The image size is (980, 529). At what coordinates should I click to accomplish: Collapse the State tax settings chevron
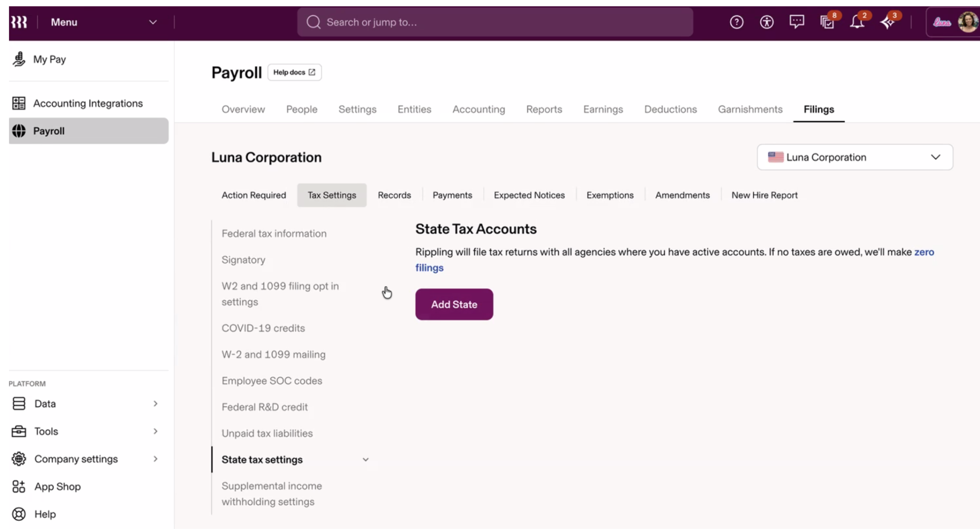coord(366,460)
